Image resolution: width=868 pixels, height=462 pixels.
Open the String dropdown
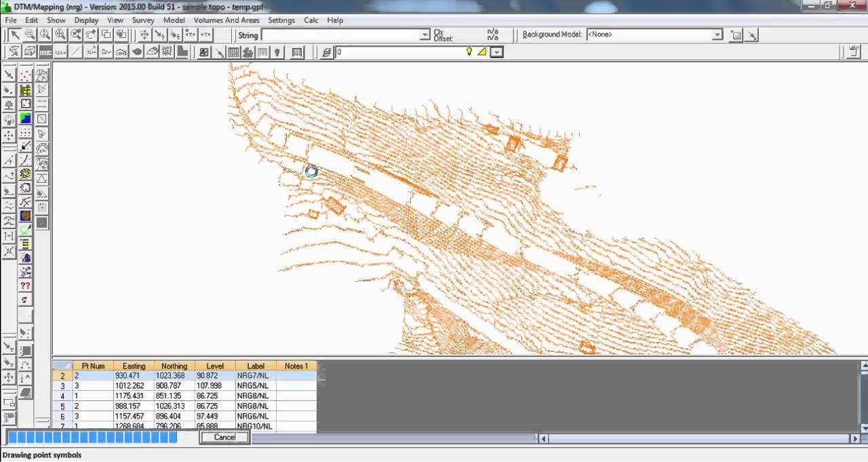coord(425,35)
